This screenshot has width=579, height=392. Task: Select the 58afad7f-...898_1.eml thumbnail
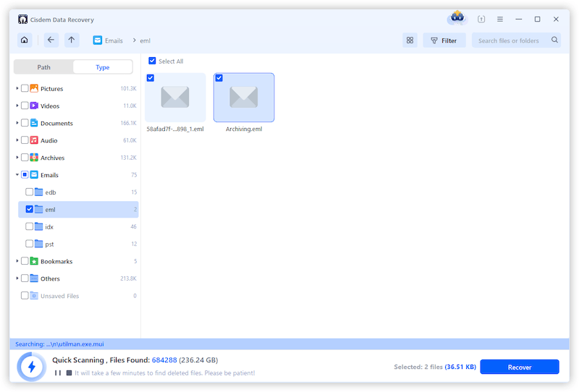pyautogui.click(x=175, y=98)
